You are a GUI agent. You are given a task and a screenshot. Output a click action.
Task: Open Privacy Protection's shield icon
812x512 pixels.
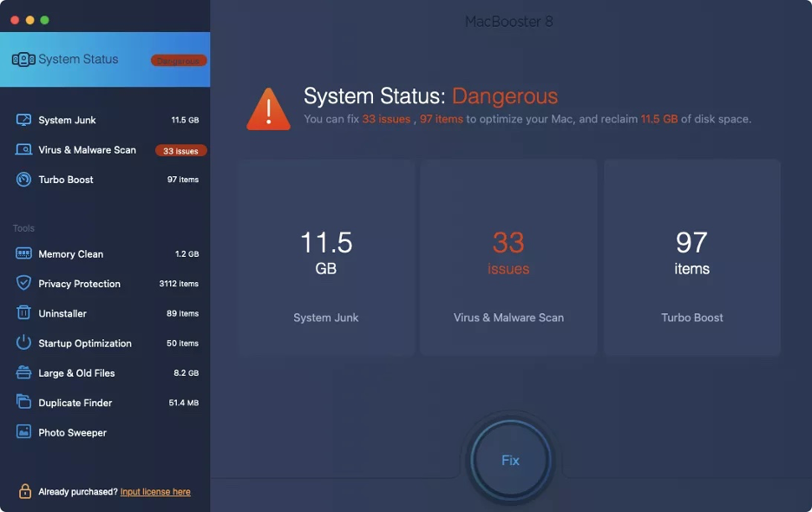[24, 283]
